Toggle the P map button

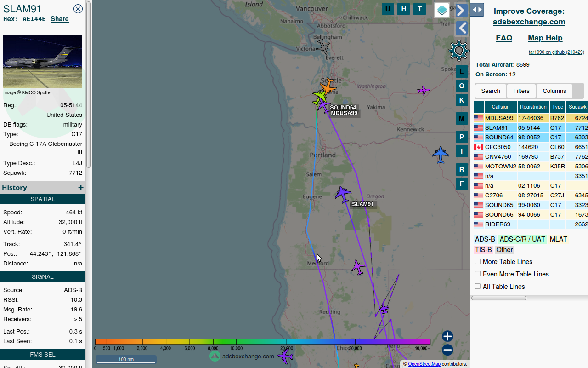click(x=462, y=137)
